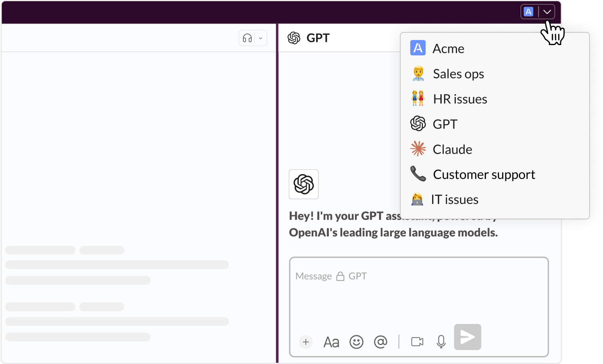Click the GPT assistant avatar thumbnail
The width and height of the screenshot is (603, 364).
[x=303, y=184]
